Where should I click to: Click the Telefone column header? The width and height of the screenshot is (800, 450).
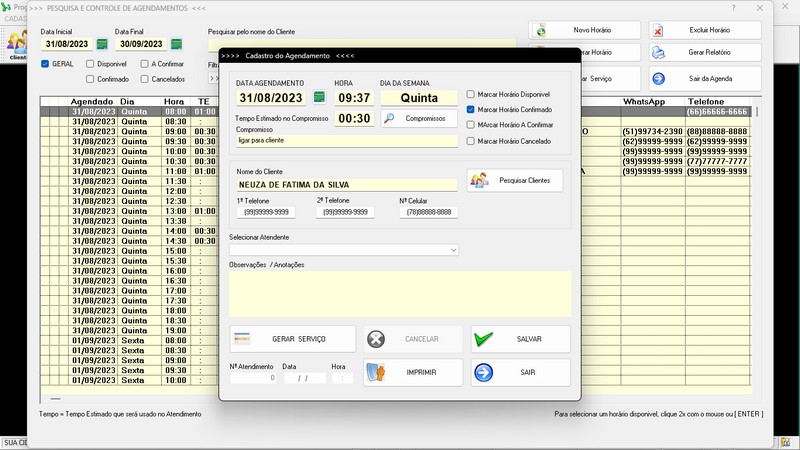(x=706, y=102)
